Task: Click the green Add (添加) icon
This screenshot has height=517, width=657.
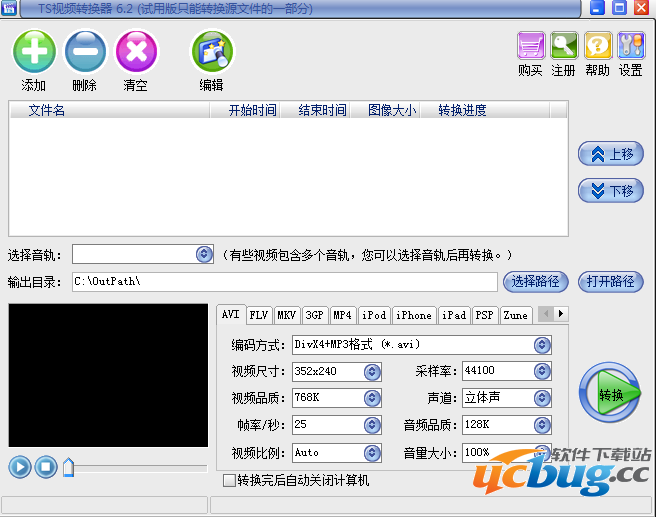Action: (x=34, y=50)
